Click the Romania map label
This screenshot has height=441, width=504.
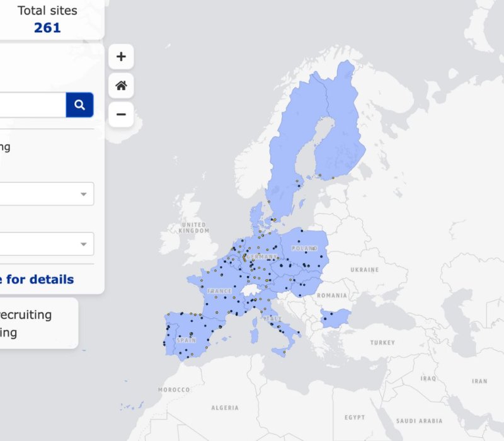pyautogui.click(x=332, y=295)
